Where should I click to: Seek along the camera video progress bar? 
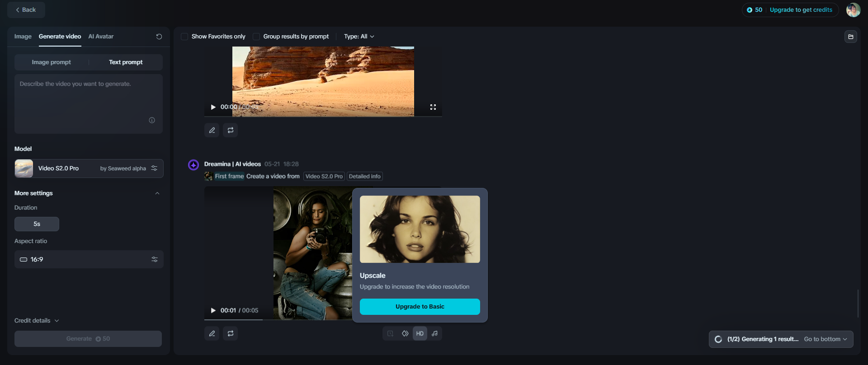point(278,319)
